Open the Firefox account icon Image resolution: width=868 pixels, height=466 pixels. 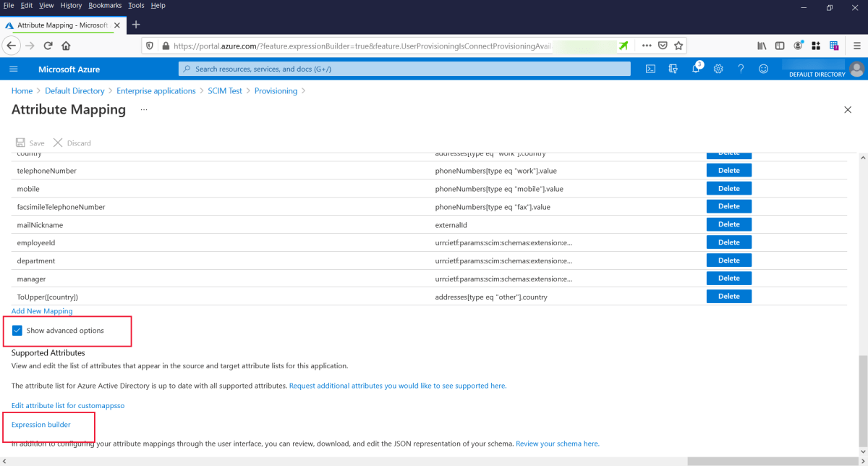(x=798, y=45)
